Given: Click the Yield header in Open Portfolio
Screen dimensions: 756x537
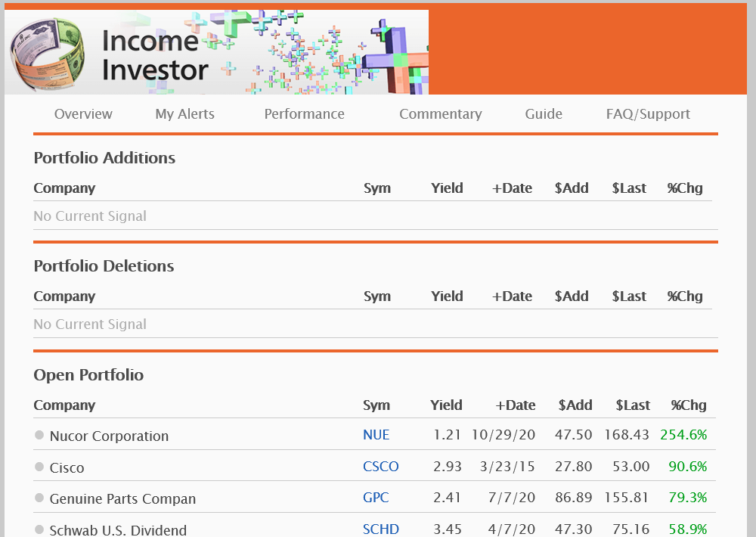Looking at the screenshot, I should 446,405.
